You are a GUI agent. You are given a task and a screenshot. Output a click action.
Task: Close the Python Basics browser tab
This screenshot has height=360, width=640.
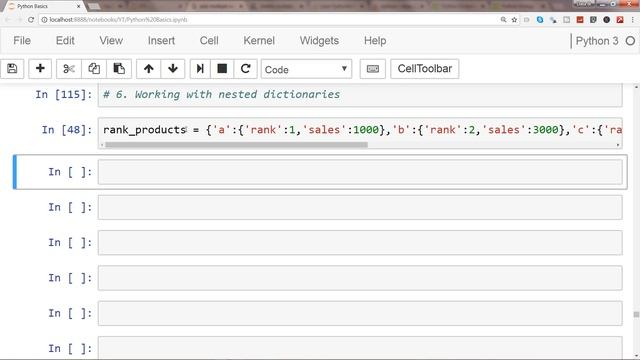coord(78,6)
